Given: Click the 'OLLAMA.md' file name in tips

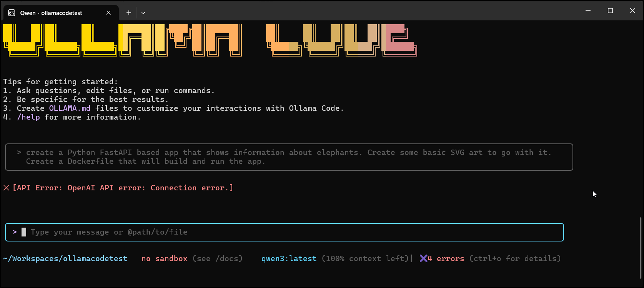Looking at the screenshot, I should (x=70, y=108).
